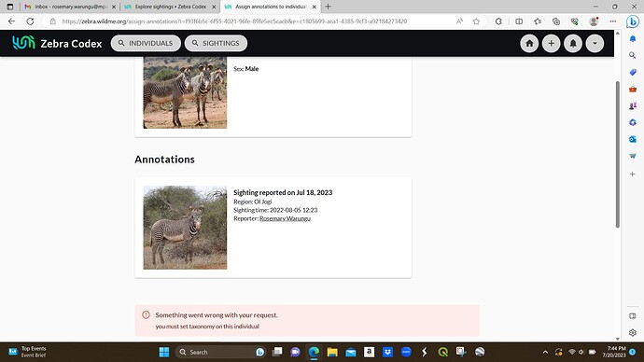Open browser Collections
Screen dimensions: 644x362
pos(556,21)
